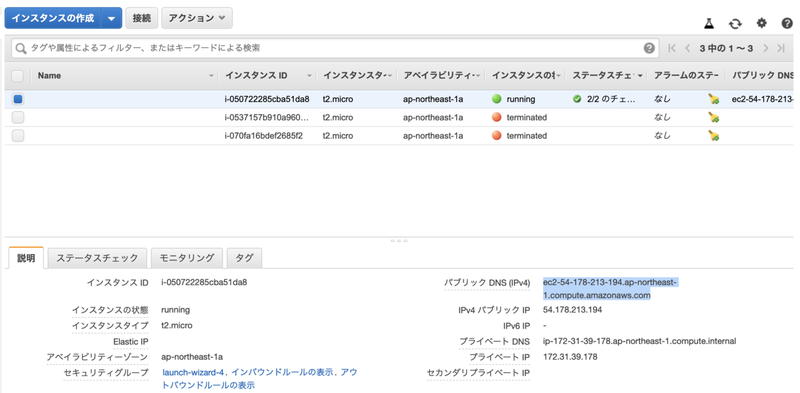This screenshot has width=800, height=393.
Task: Click the 接続 button
Action: pyautogui.click(x=141, y=18)
